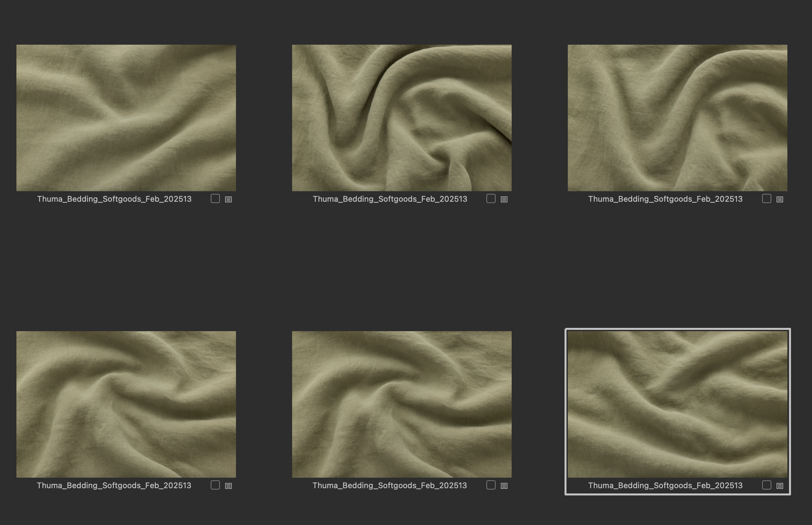Tick the checkbox under the top-left thumbnail
Image resolution: width=812 pixels, height=525 pixels.
(215, 199)
